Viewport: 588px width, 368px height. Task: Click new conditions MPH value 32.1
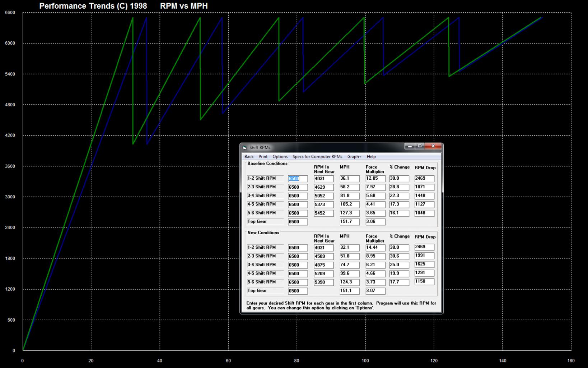[350, 248]
